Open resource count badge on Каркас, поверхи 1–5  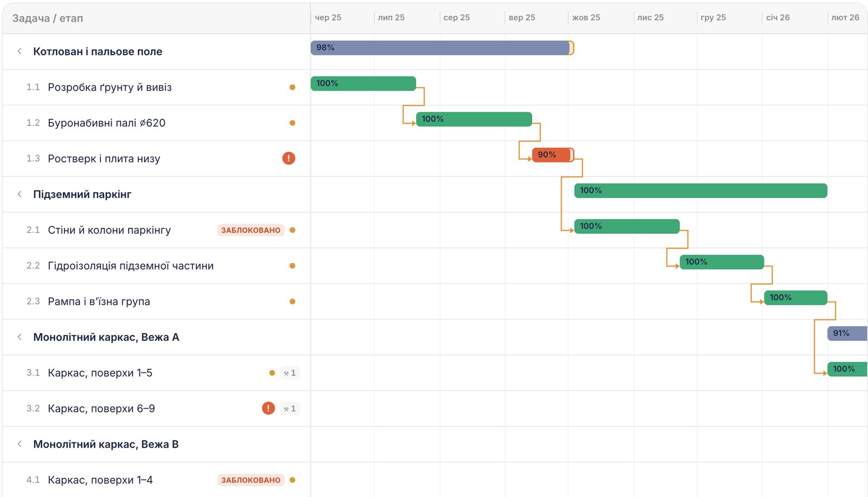tap(290, 373)
